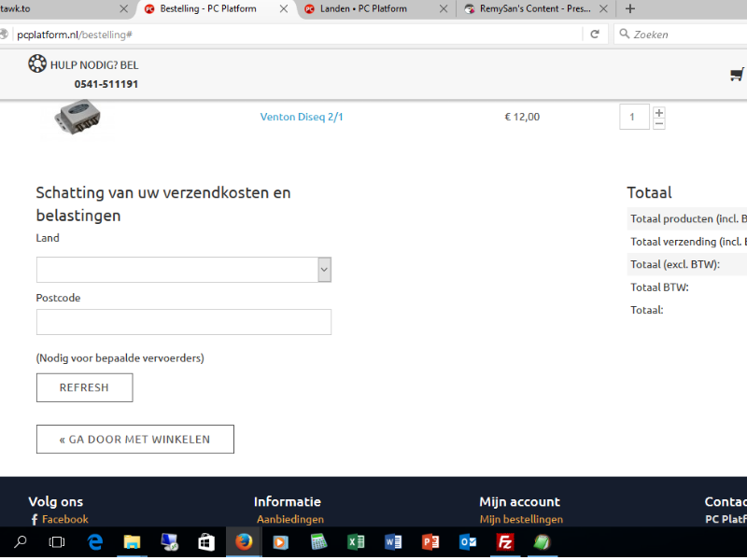Open Outlook from taskbar

[x=468, y=542]
